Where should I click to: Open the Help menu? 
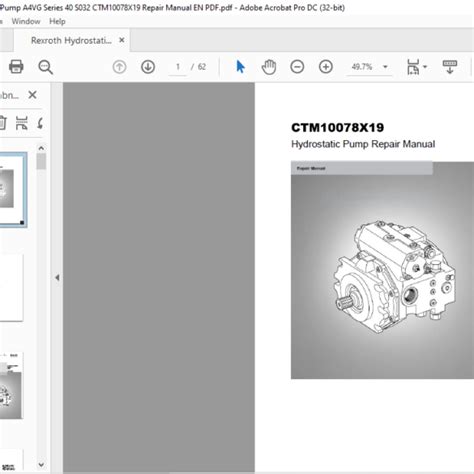pyautogui.click(x=57, y=21)
